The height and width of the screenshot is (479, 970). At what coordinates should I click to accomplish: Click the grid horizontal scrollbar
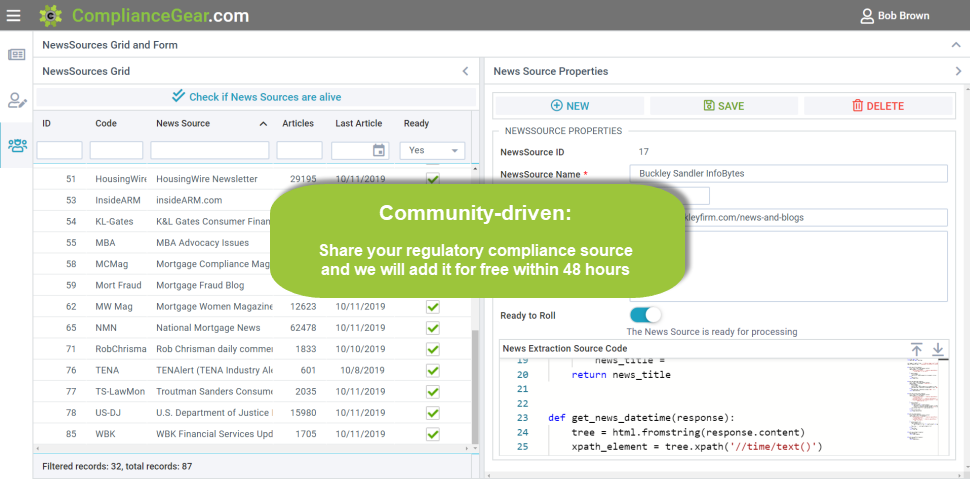coord(252,447)
